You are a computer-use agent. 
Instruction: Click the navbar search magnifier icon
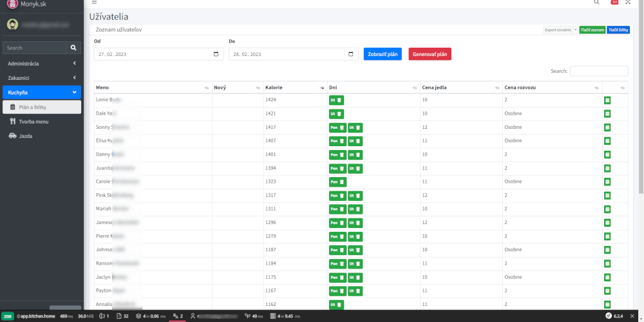[596, 3]
